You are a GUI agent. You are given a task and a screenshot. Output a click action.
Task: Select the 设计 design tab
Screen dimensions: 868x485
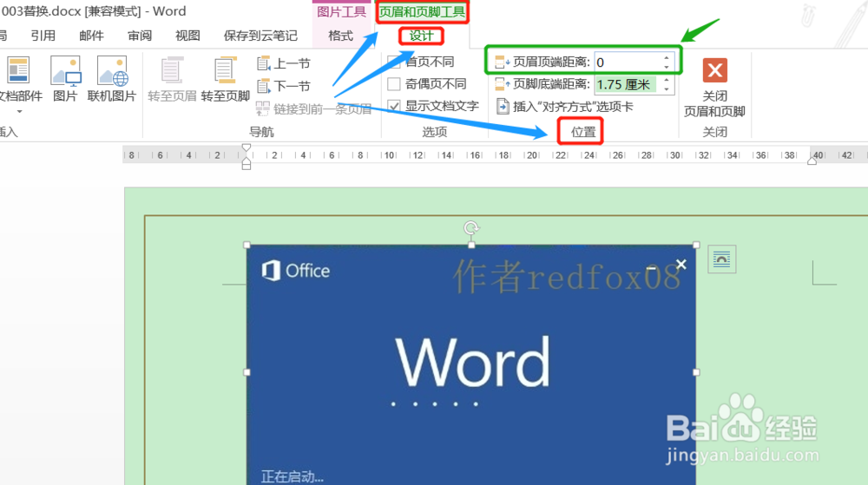point(421,36)
